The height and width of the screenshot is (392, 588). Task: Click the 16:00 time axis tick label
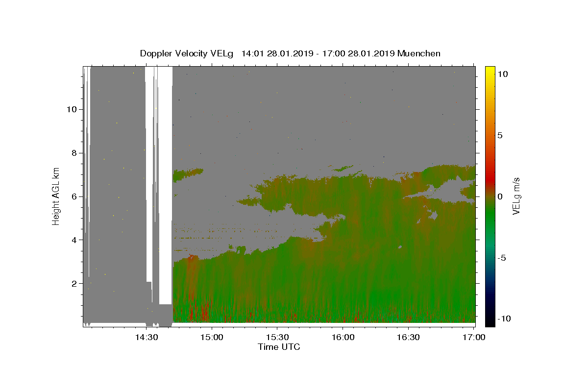click(343, 338)
